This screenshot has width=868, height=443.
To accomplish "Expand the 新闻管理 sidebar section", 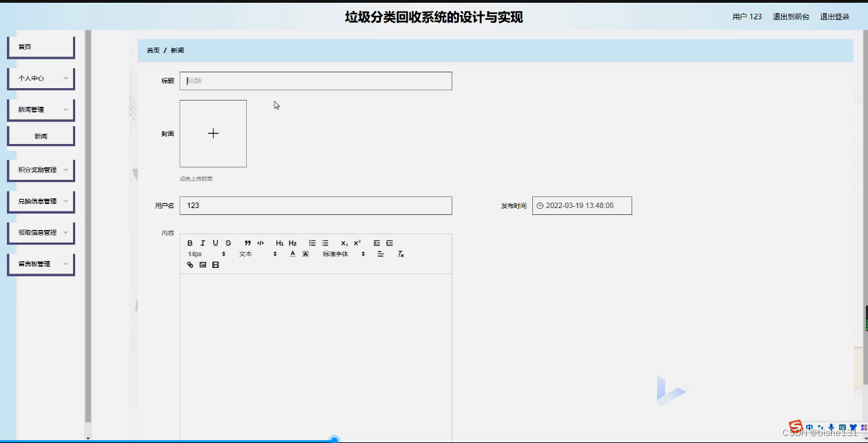I will click(40, 110).
